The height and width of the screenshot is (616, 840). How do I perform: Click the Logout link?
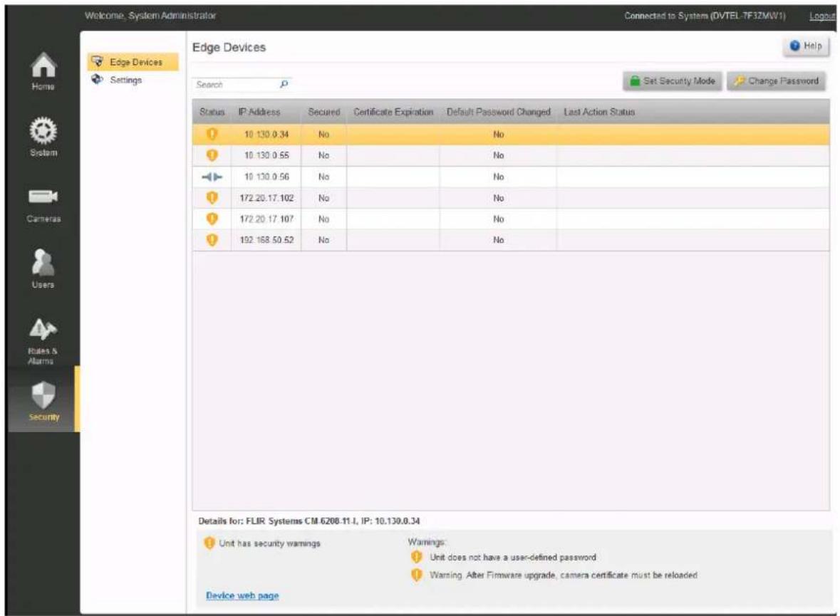pos(822,16)
